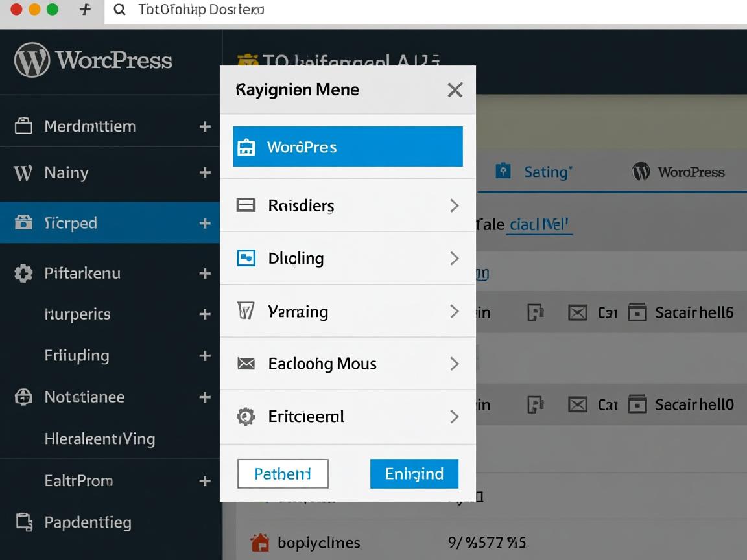This screenshot has height=560, width=747.
Task: Click the red home icon beside boplyclimes
Action: pos(259,542)
